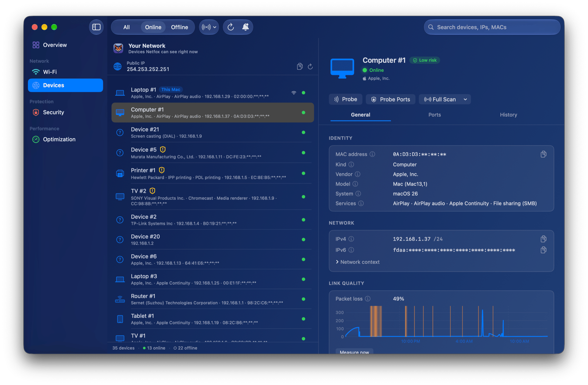Select Laptop #1 in the device list

click(x=213, y=93)
